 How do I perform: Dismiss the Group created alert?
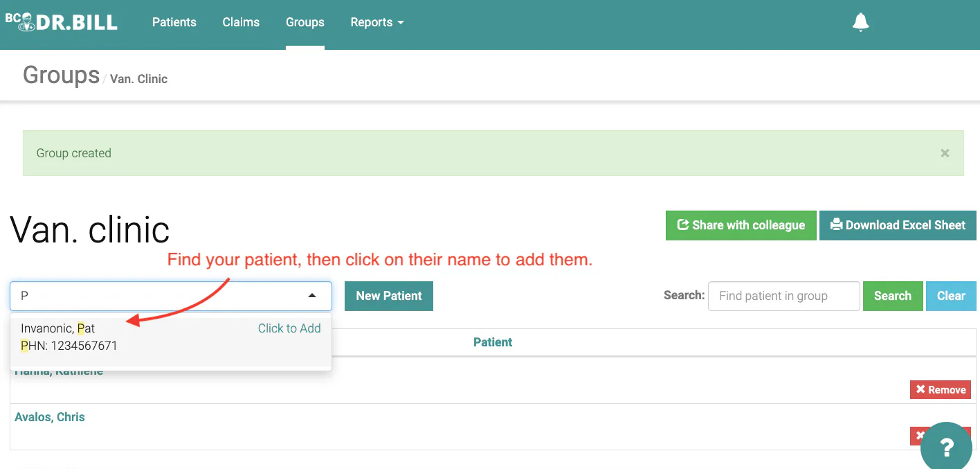click(945, 153)
